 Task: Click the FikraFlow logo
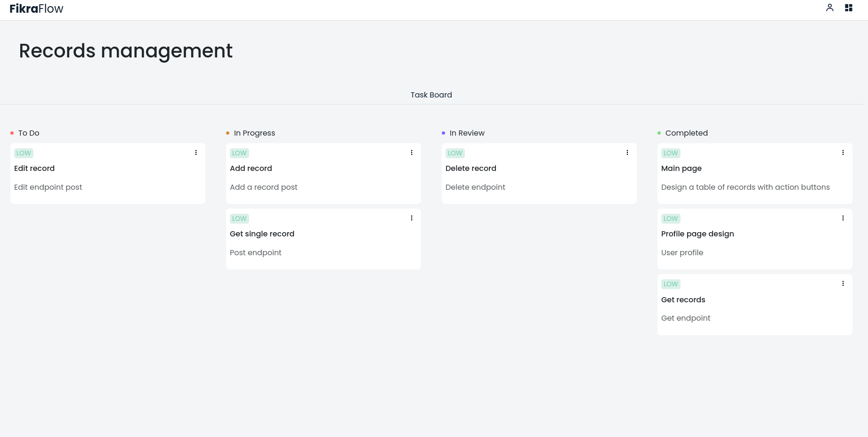pyautogui.click(x=36, y=9)
